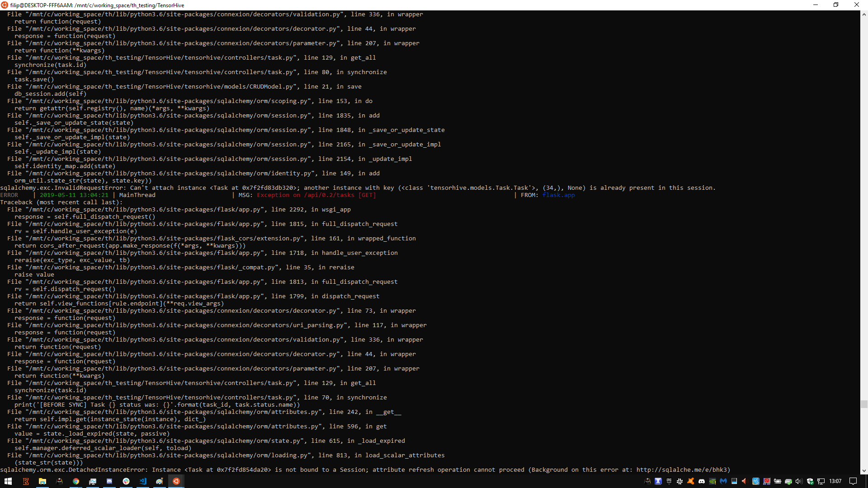Open the Windows Security shield tray icon
This screenshot has width=868, height=488.
click(x=810, y=481)
